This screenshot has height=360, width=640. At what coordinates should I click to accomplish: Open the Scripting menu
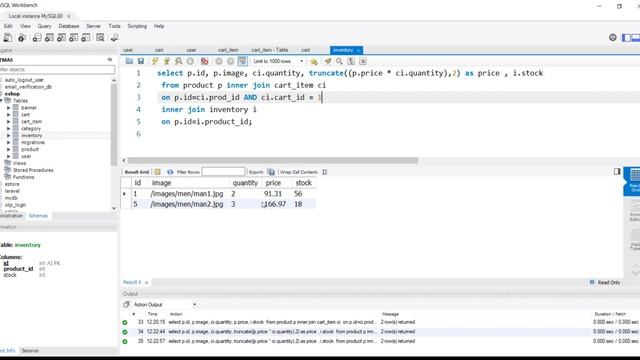[x=137, y=26]
